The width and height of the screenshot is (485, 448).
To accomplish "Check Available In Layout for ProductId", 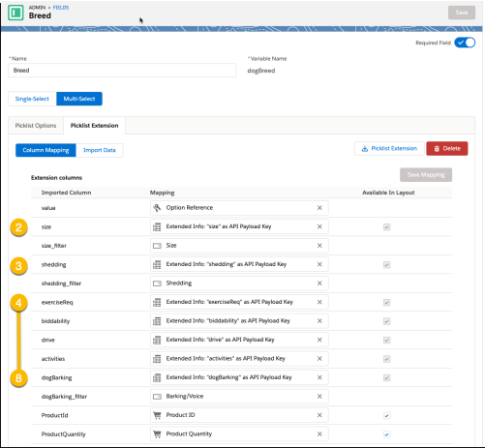I will 386,415.
